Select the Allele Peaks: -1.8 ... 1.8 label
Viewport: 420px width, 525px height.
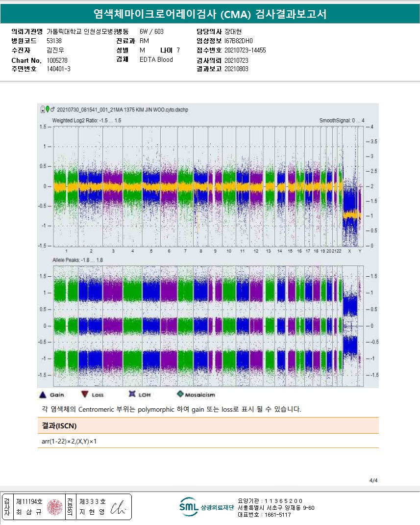pyautogui.click(x=77, y=260)
